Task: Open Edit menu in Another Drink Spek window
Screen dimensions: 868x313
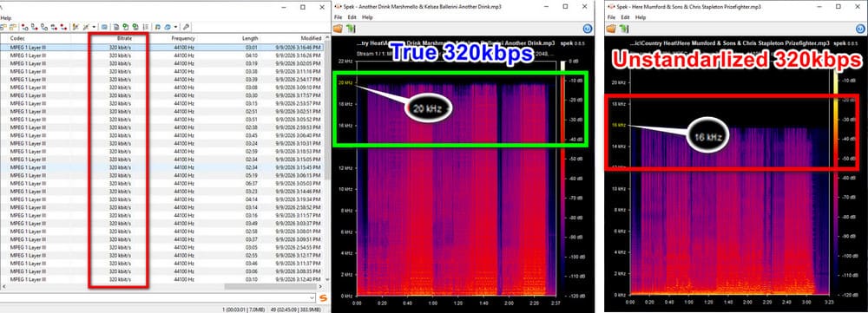Action: [x=352, y=17]
